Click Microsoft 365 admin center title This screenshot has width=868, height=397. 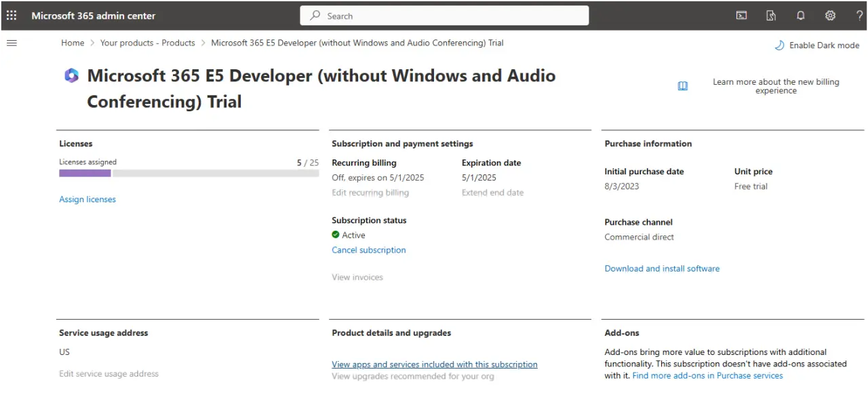click(x=94, y=16)
